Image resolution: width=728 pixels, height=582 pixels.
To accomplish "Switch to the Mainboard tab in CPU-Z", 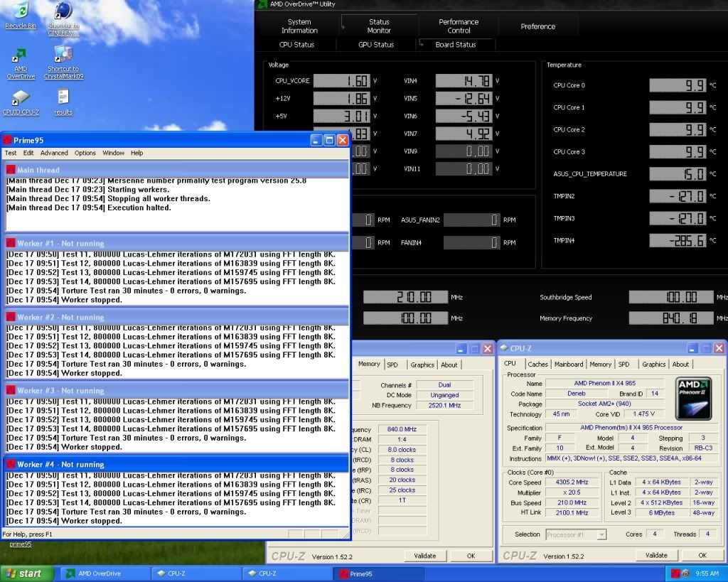I will tap(568, 364).
